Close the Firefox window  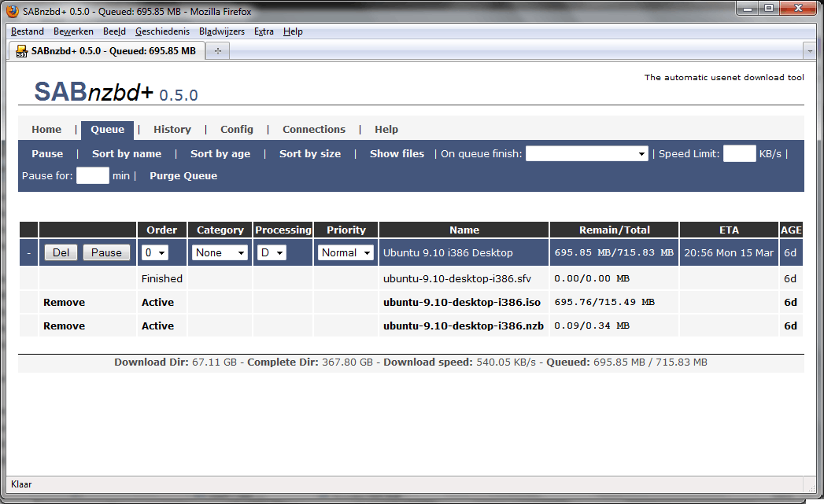(798, 9)
